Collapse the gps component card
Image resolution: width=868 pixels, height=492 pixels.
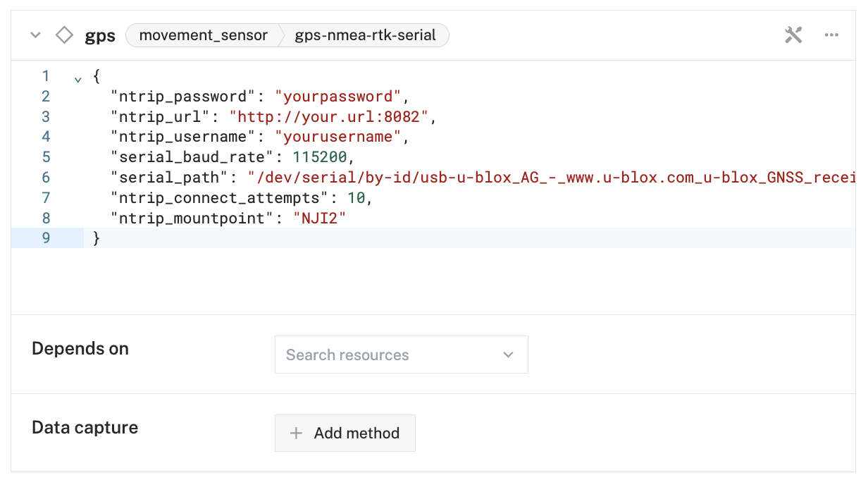(x=35, y=35)
